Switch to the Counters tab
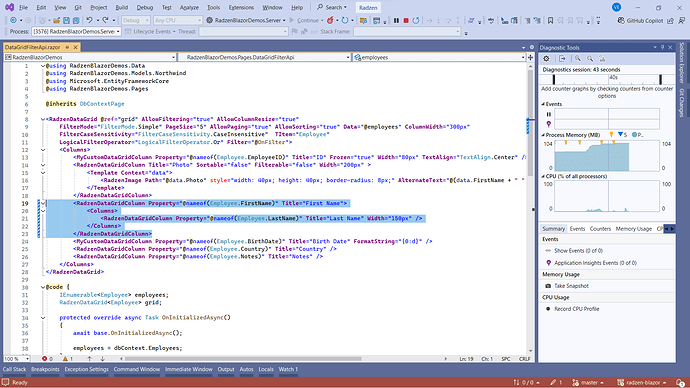690x388 pixels. 600,229
